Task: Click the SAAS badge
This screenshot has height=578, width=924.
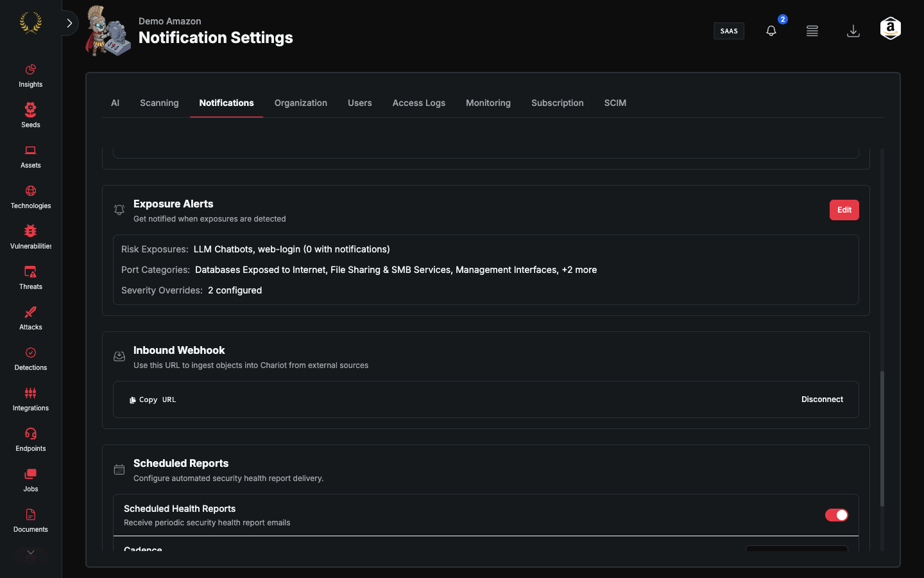Action: tap(729, 31)
